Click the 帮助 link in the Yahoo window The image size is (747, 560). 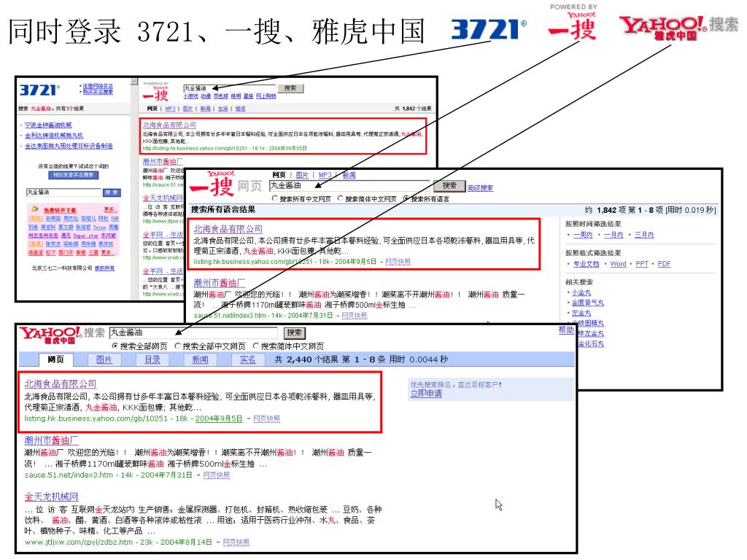[566, 330]
